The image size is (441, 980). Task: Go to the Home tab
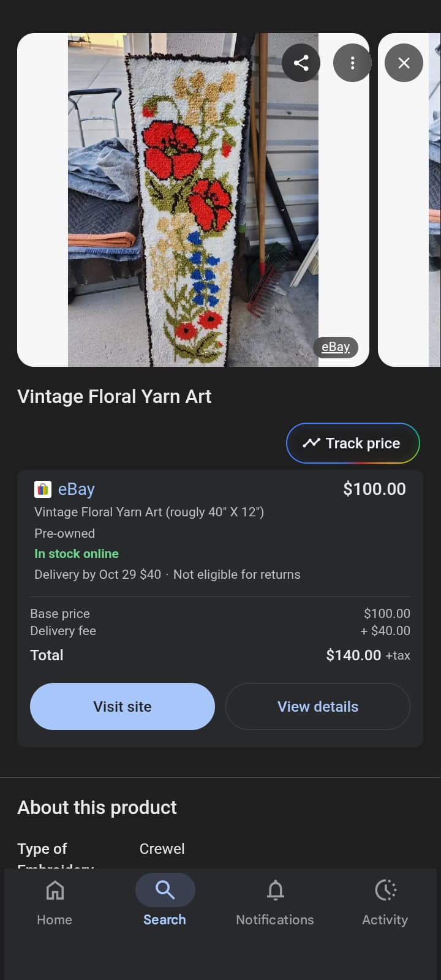tap(55, 901)
